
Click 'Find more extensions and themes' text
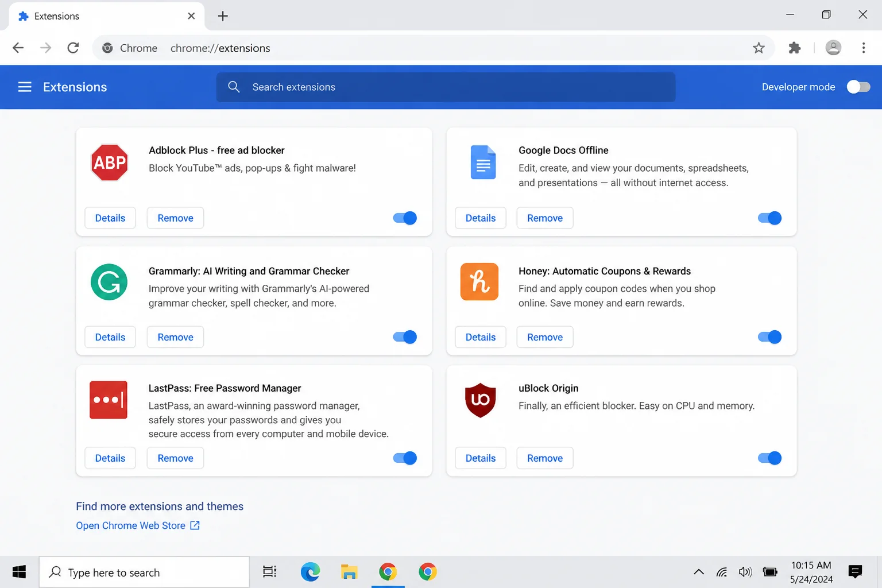(160, 506)
